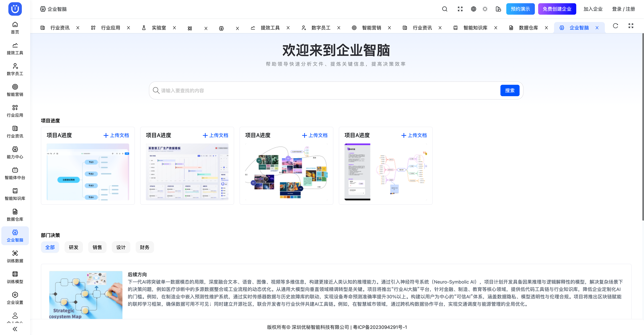Select the 研发 department filter
Viewport: 644px width, 335px height.
click(74, 247)
